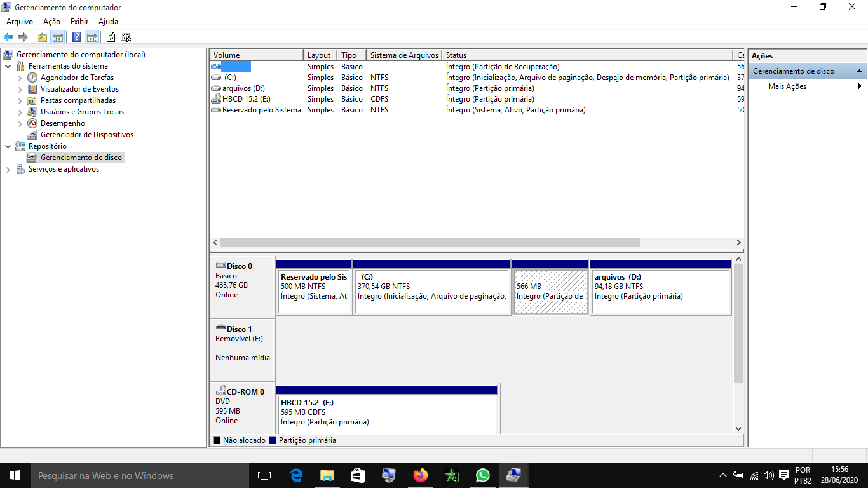The image size is (868, 488).
Task: Sort by the Layout column header
Action: click(x=320, y=55)
